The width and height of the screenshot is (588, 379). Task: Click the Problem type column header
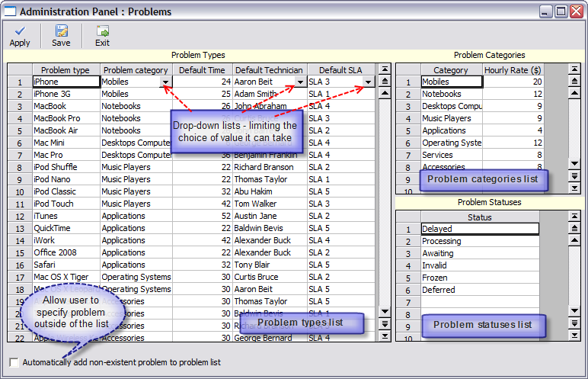click(66, 70)
